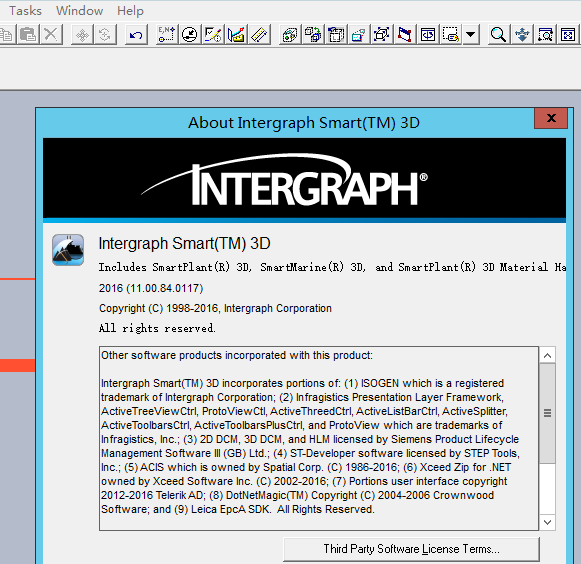Click the version text 2016 (11.00.84.0117)
The width and height of the screenshot is (581, 564).
coord(151,288)
